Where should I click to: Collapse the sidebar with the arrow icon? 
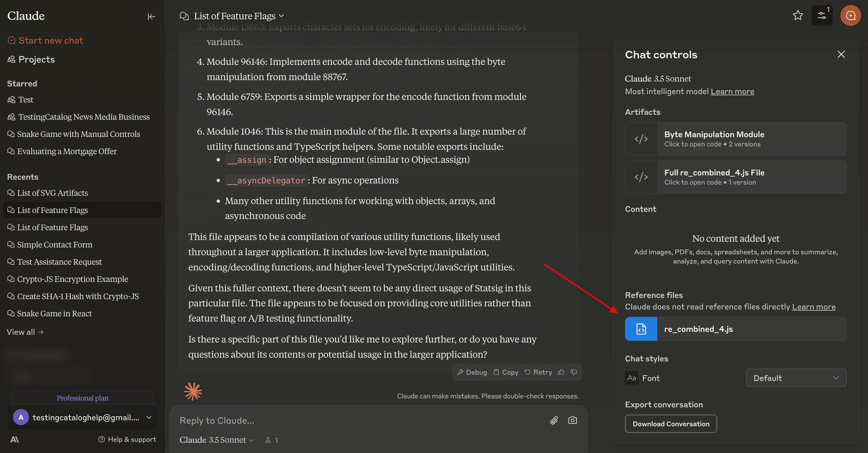(x=151, y=17)
